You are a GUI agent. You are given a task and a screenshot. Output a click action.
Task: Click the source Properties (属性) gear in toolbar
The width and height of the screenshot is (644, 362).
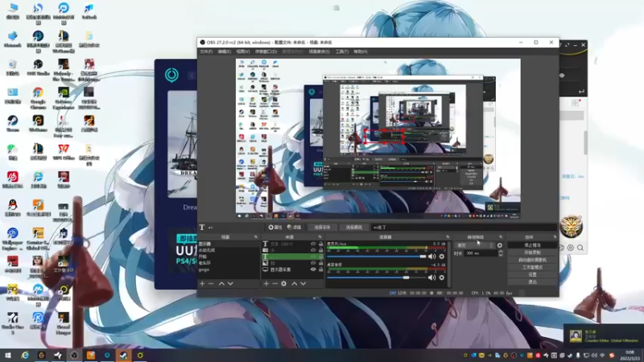click(x=275, y=227)
